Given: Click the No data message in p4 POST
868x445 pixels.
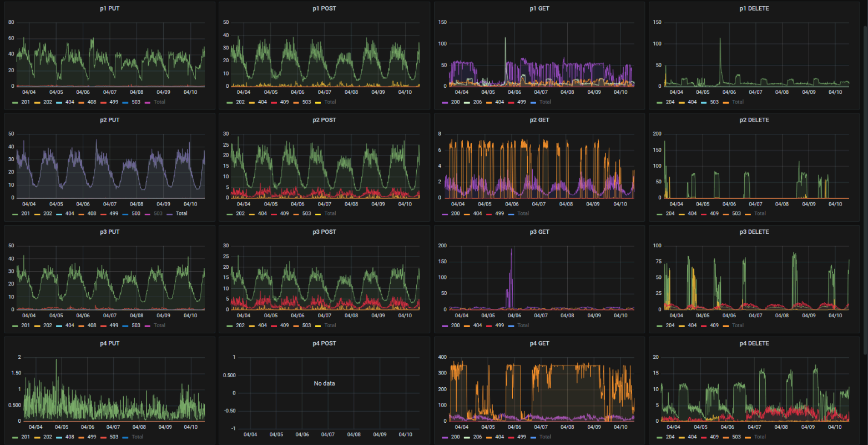Looking at the screenshot, I should click(x=324, y=383).
